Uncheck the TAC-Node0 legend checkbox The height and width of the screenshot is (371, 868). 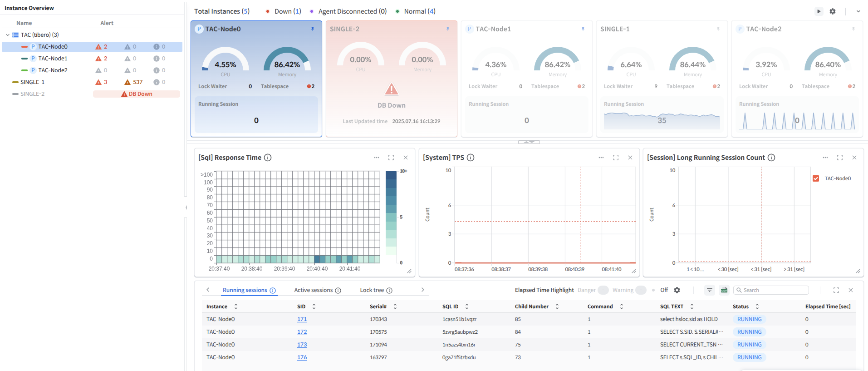pos(816,178)
